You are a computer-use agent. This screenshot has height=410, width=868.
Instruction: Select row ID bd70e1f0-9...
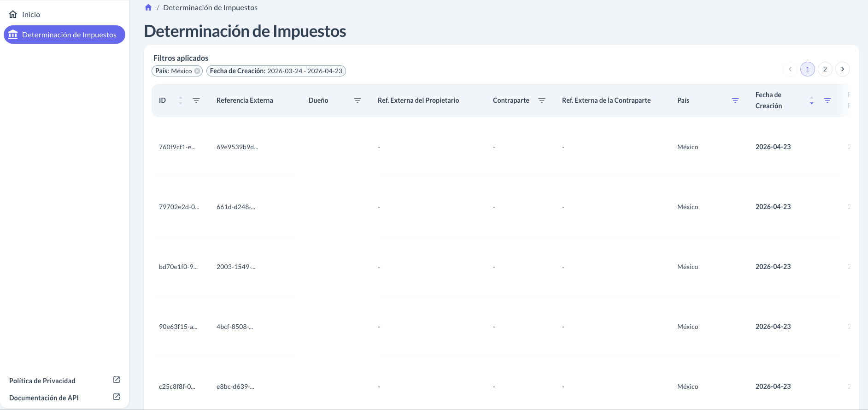(x=178, y=267)
